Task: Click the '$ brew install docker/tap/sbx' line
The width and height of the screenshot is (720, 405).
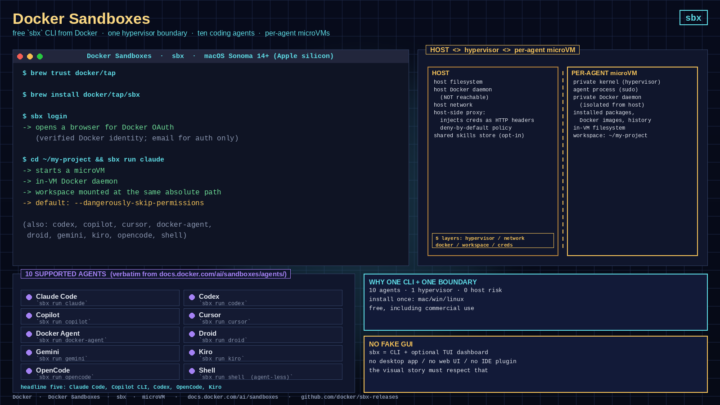Action: pos(81,95)
